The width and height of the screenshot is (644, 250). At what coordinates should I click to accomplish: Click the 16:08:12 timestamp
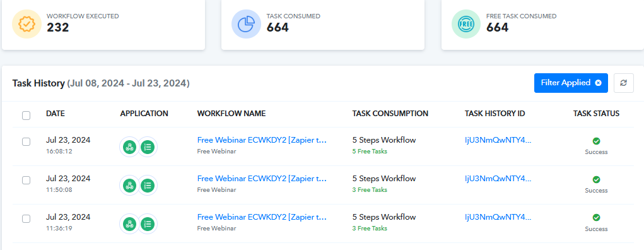coord(59,152)
